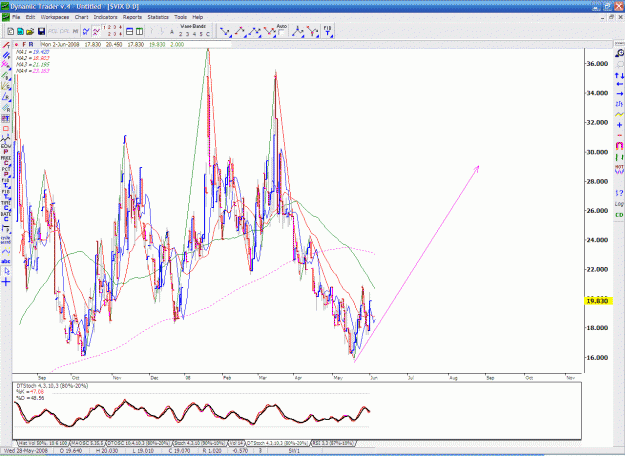Click the MA4 value label
The width and height of the screenshot is (625, 456).
tap(33, 71)
